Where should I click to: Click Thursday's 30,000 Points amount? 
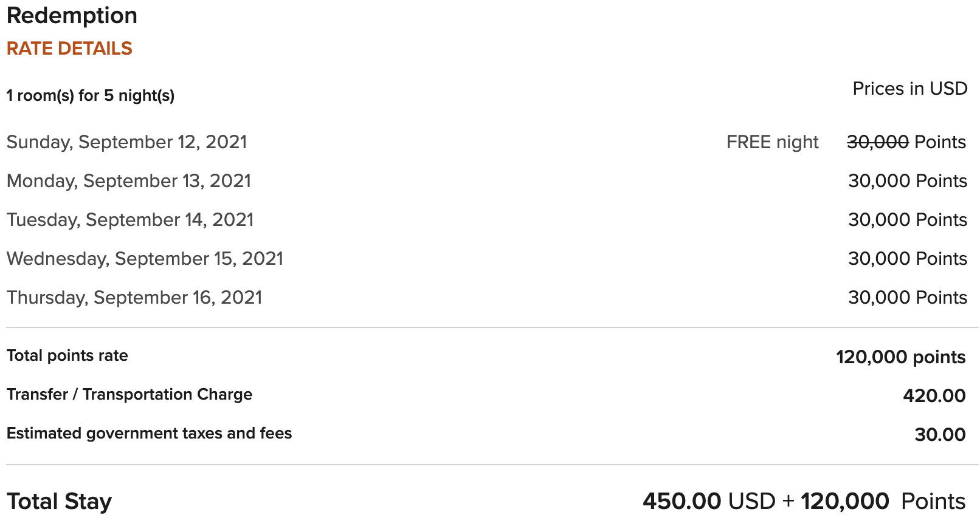(x=908, y=298)
